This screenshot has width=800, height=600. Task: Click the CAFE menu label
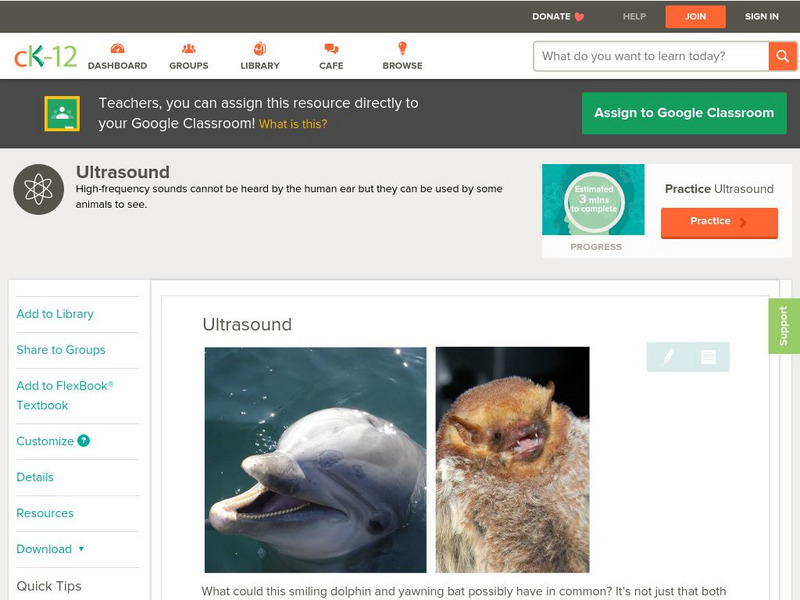[331, 66]
